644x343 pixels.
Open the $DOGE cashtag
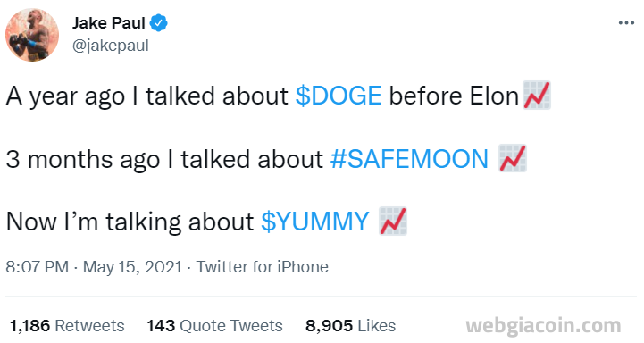pos(339,96)
